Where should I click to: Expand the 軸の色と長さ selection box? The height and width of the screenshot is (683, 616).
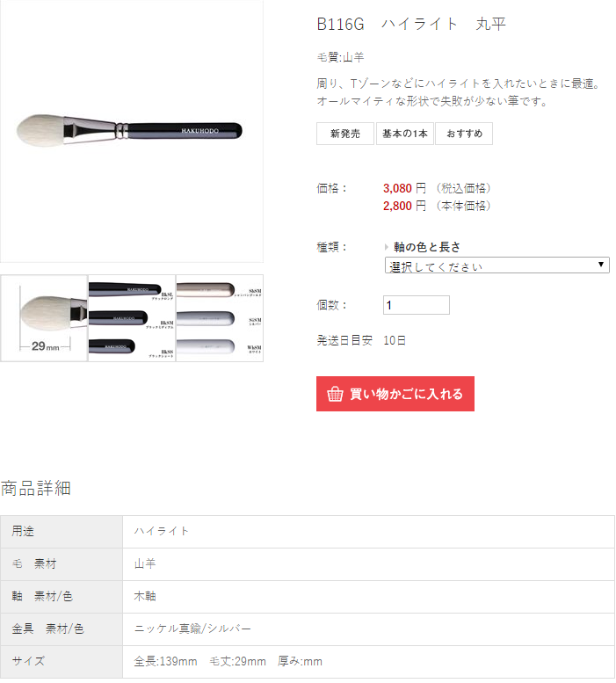pos(496,265)
